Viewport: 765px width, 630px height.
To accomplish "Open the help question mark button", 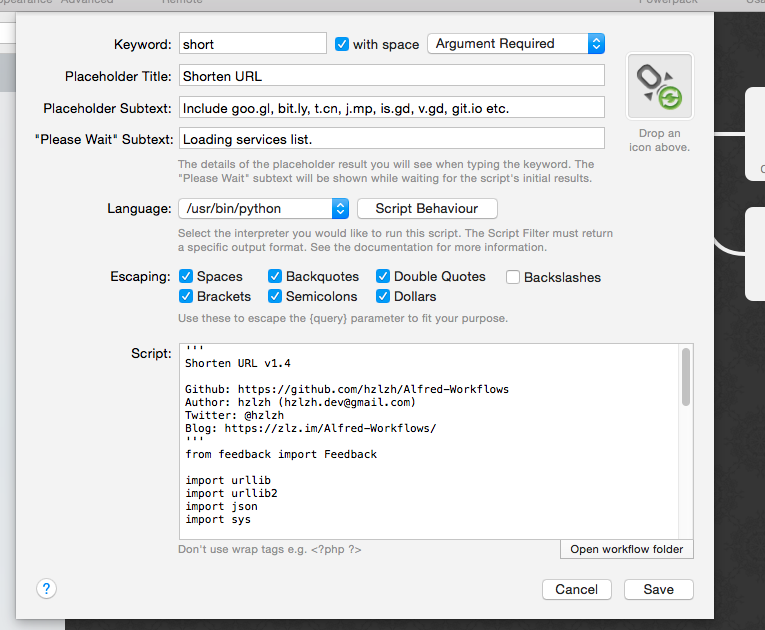I will [x=46, y=589].
